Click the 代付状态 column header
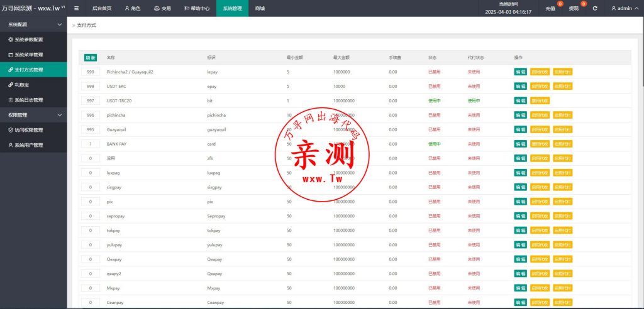The image size is (644, 309). click(475, 58)
